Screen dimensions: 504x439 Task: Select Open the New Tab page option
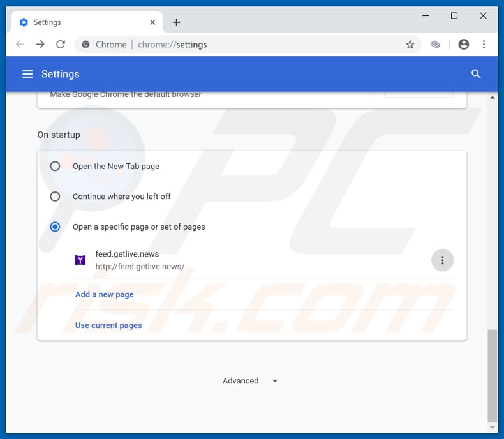pos(55,166)
